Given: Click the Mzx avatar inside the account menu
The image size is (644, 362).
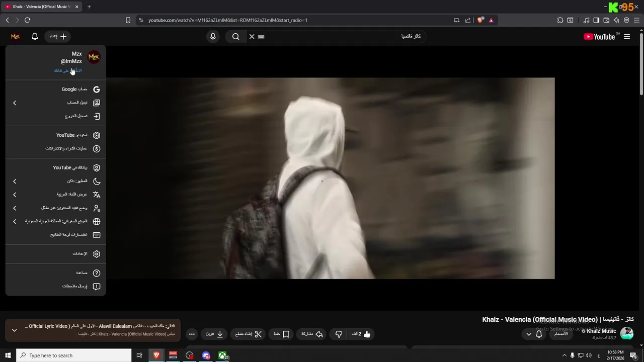Looking at the screenshot, I should (x=94, y=57).
